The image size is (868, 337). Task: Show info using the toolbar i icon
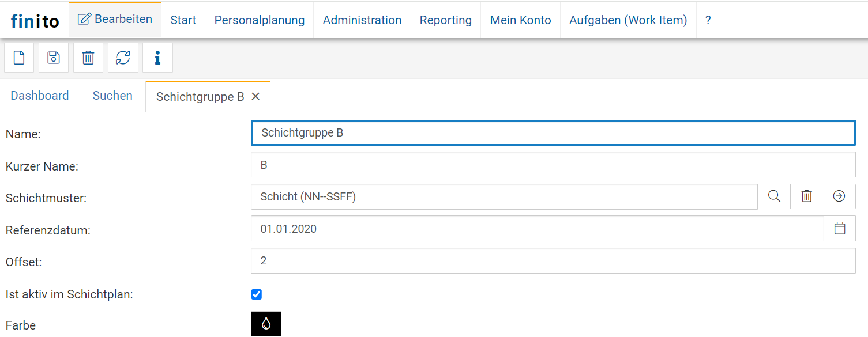click(157, 58)
